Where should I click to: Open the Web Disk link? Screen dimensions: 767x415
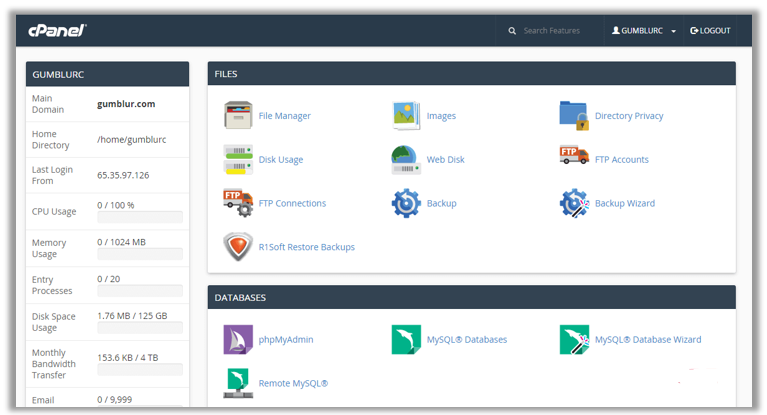point(446,160)
